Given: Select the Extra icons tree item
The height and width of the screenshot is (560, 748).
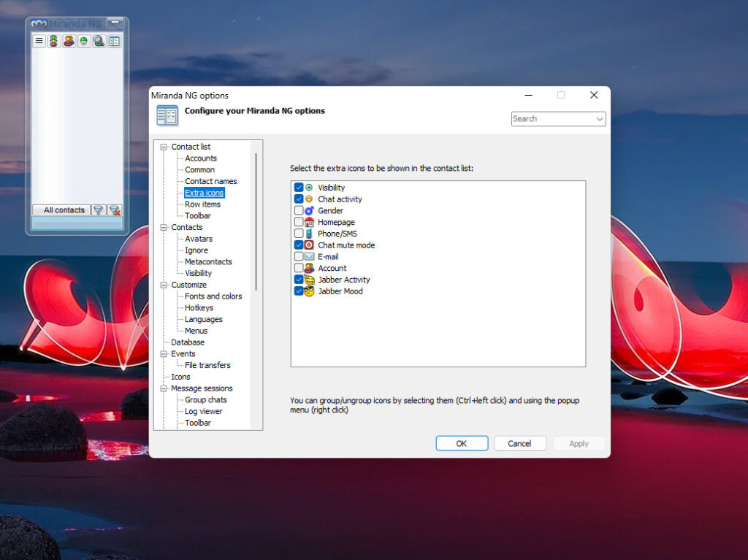Looking at the screenshot, I should pyautogui.click(x=205, y=193).
